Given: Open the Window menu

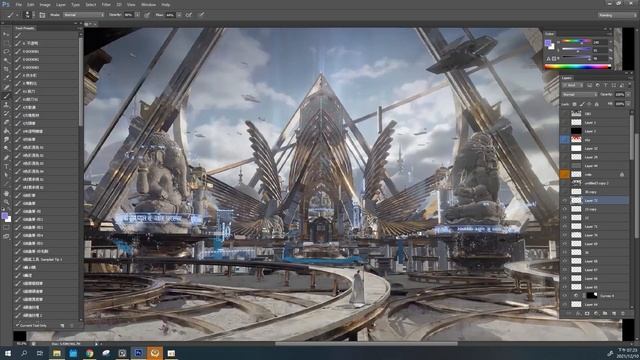Looking at the screenshot, I should (x=148, y=4).
